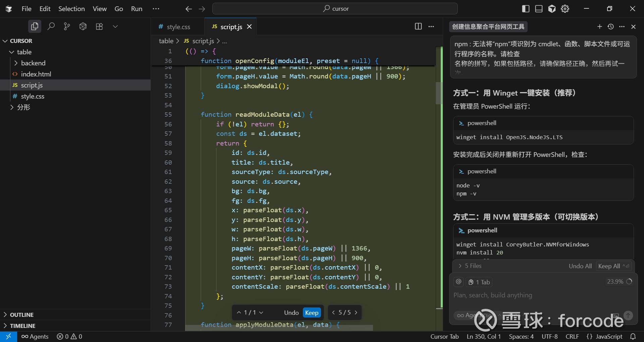Toggle the AI pane layout button
The width and height of the screenshot is (644, 342).
pos(552,9)
